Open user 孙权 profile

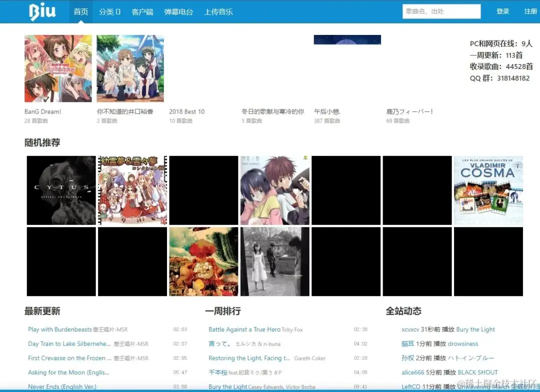[408, 358]
